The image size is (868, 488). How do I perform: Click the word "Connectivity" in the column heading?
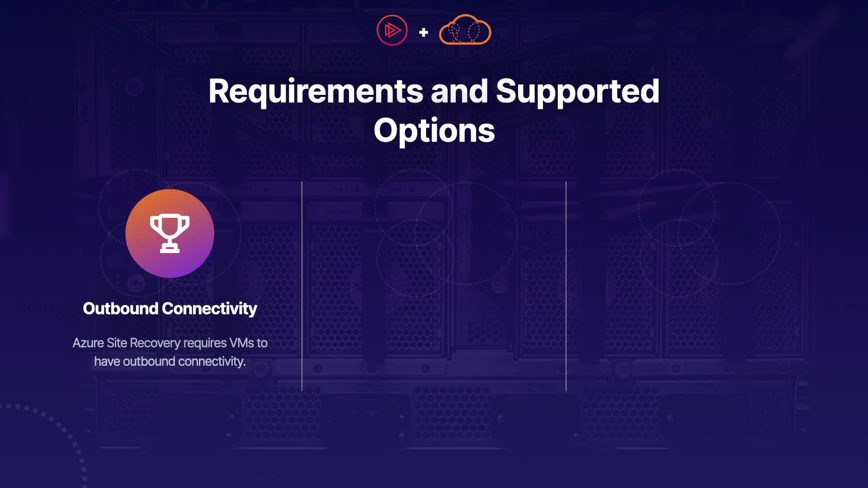209,309
